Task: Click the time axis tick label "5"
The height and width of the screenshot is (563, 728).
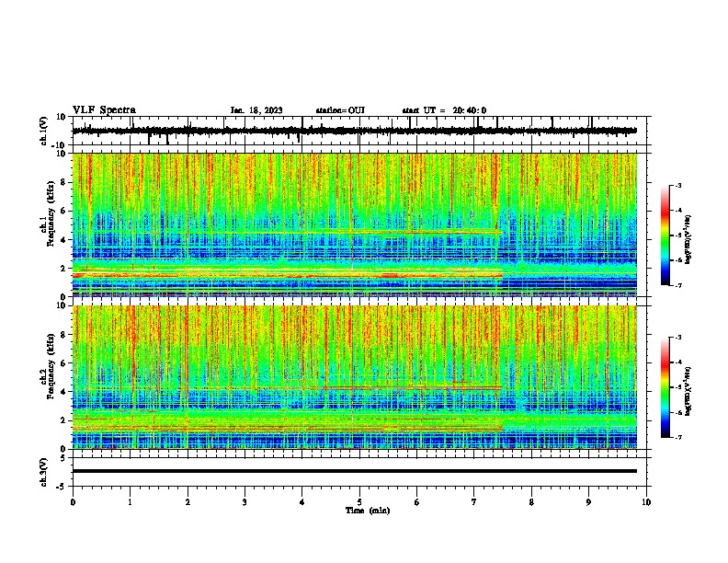Action: [359, 502]
